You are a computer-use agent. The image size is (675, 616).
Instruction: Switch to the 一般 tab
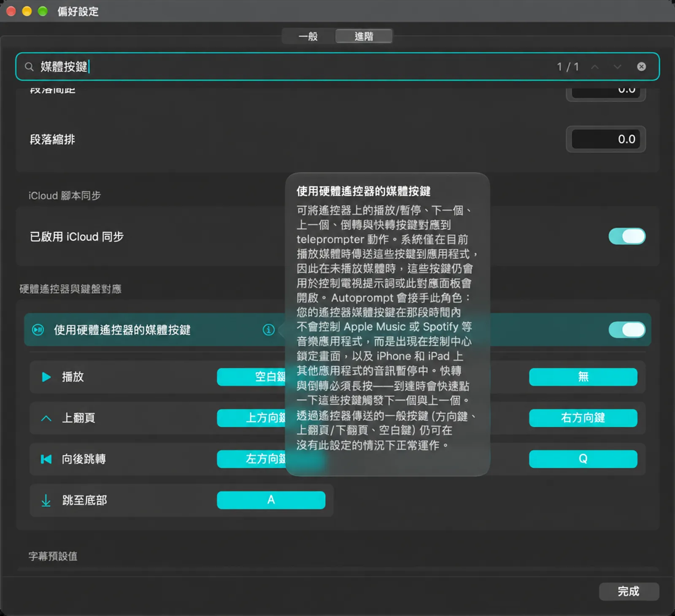tap(308, 36)
